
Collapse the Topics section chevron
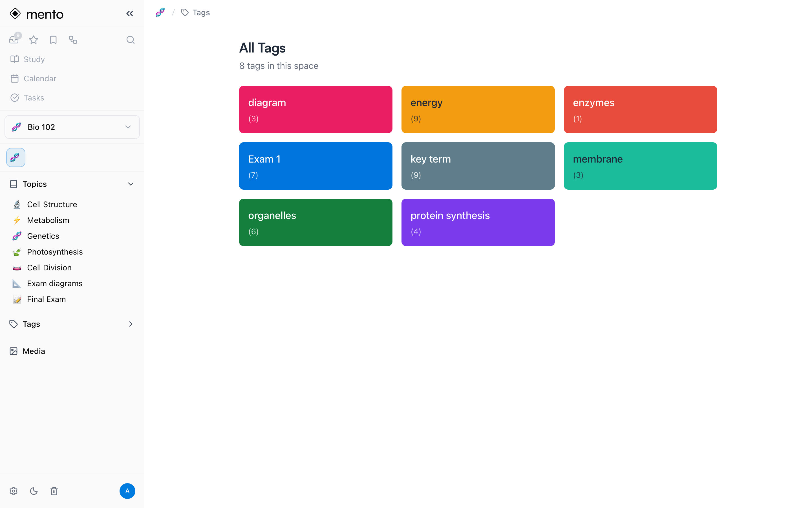point(131,184)
